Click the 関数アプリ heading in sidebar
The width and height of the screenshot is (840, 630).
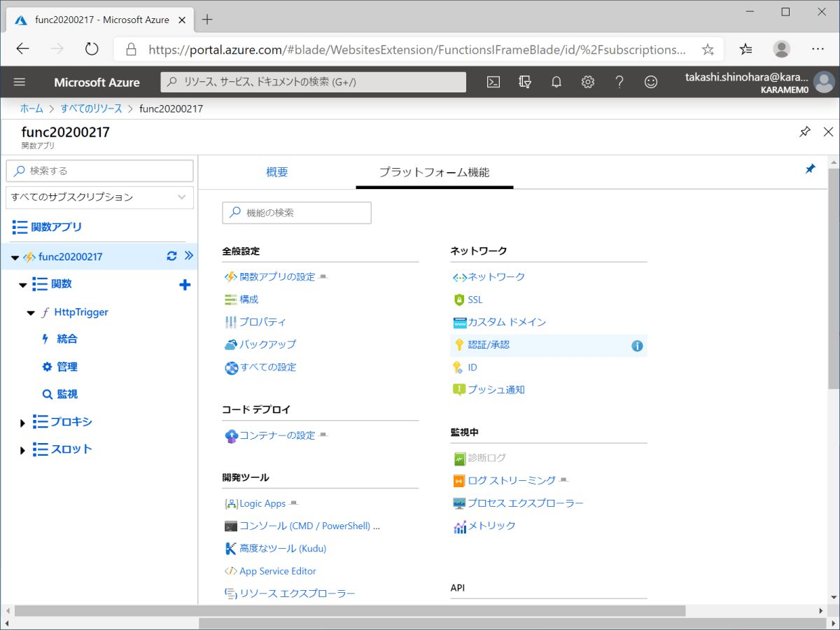pos(56,227)
